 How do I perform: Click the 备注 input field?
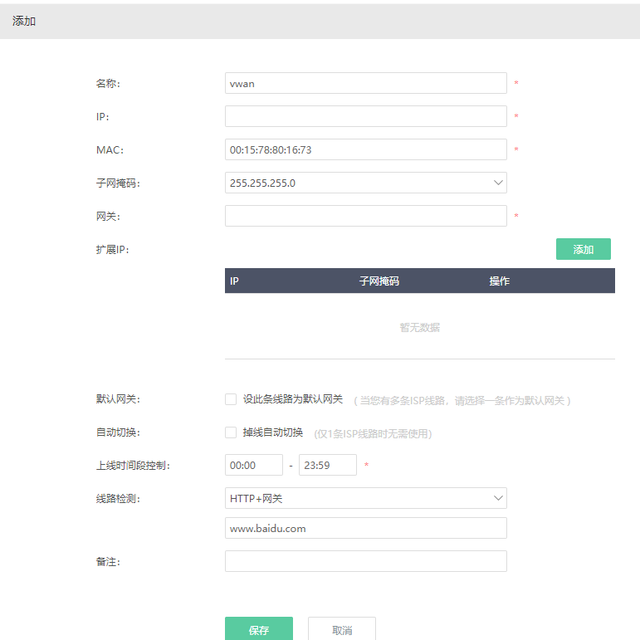click(x=366, y=561)
